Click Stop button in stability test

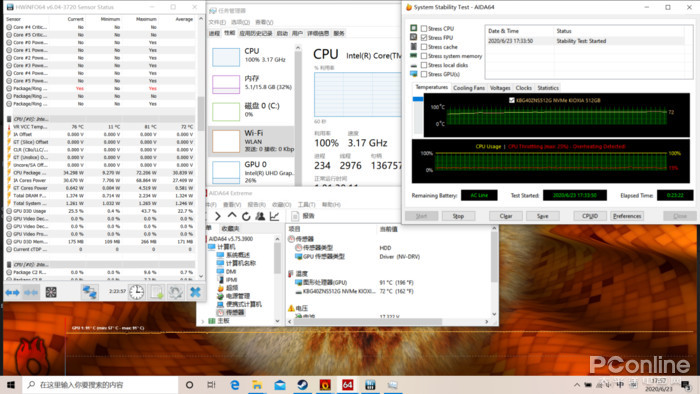(x=458, y=216)
